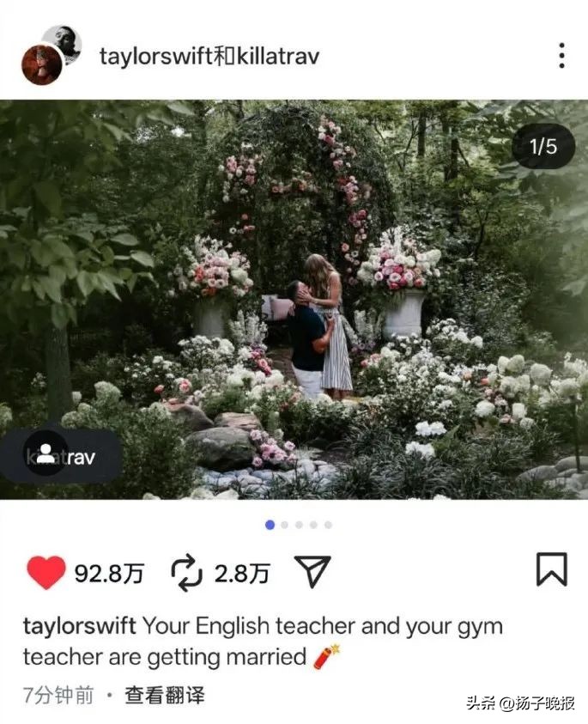Unlike the post via the red heart
This screenshot has height=724, width=588.
click(x=46, y=572)
